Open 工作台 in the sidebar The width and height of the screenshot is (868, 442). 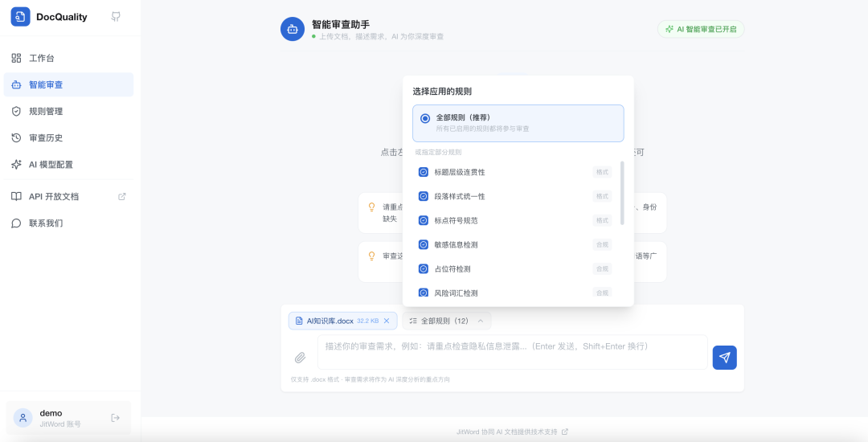coord(68,58)
